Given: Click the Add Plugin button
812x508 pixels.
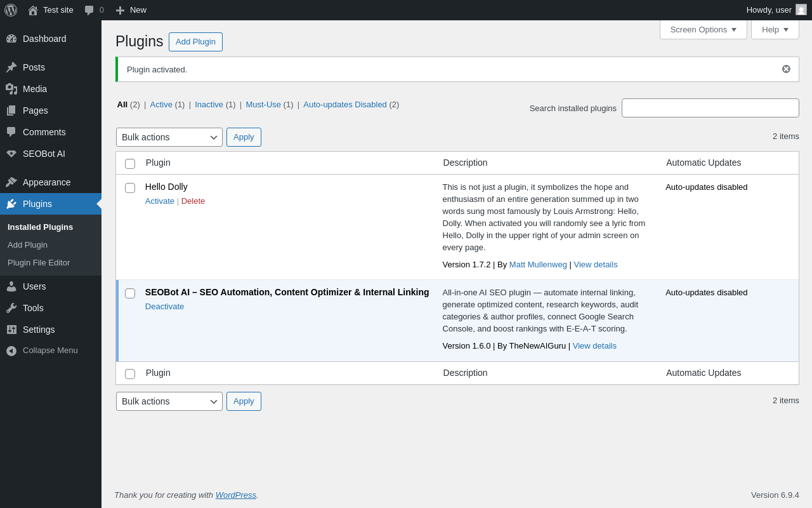Looking at the screenshot, I should coord(195,42).
